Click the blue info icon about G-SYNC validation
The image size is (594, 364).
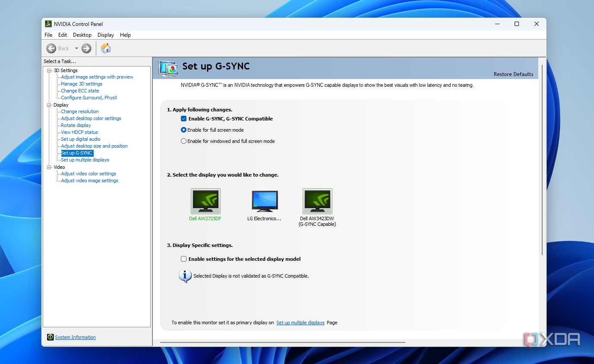pyautogui.click(x=185, y=275)
